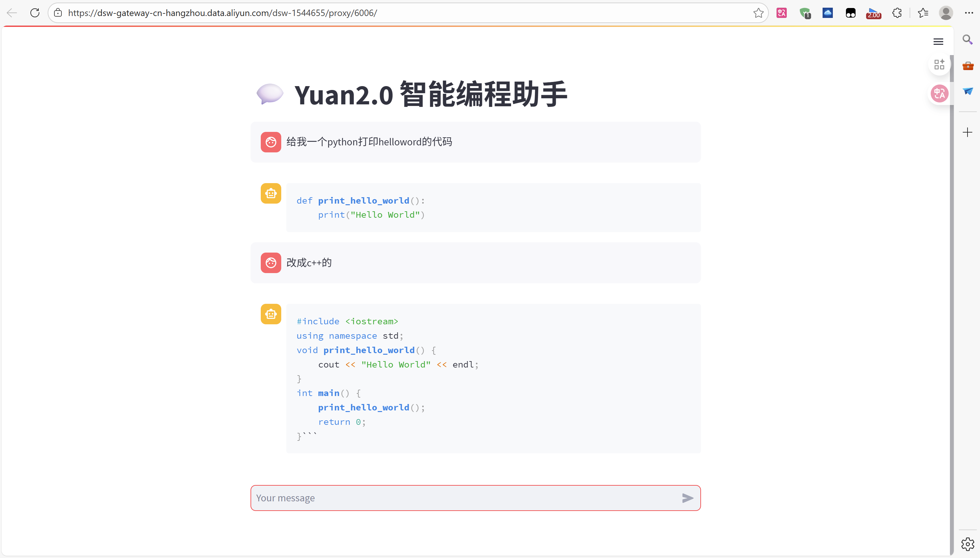Click the browser refresh button
The height and width of the screenshot is (558, 980).
pyautogui.click(x=35, y=13)
